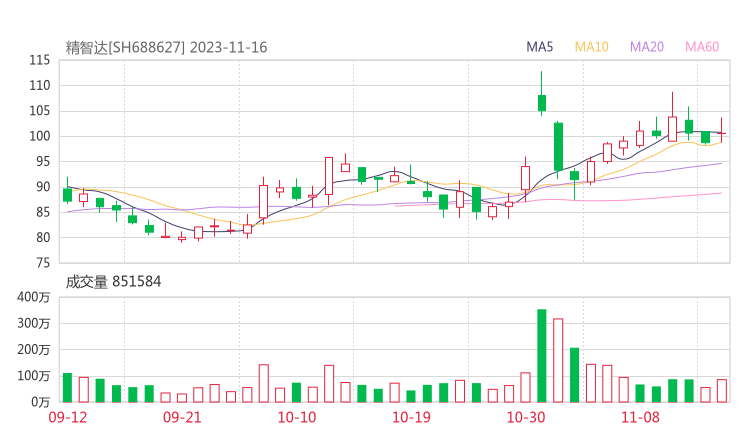Click the 400万 volume axis label
Image resolution: width=740 pixels, height=440 pixels.
[34, 297]
